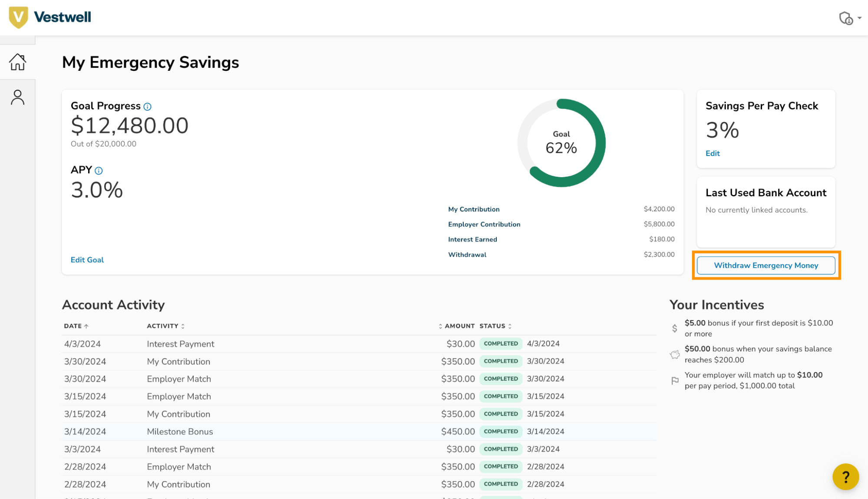Click the Vestwell shield logo
The height and width of the screenshot is (499, 868).
(18, 17)
